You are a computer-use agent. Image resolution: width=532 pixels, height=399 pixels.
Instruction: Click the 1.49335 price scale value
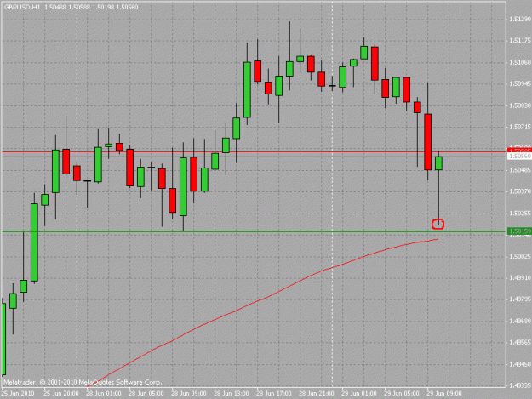(x=520, y=385)
